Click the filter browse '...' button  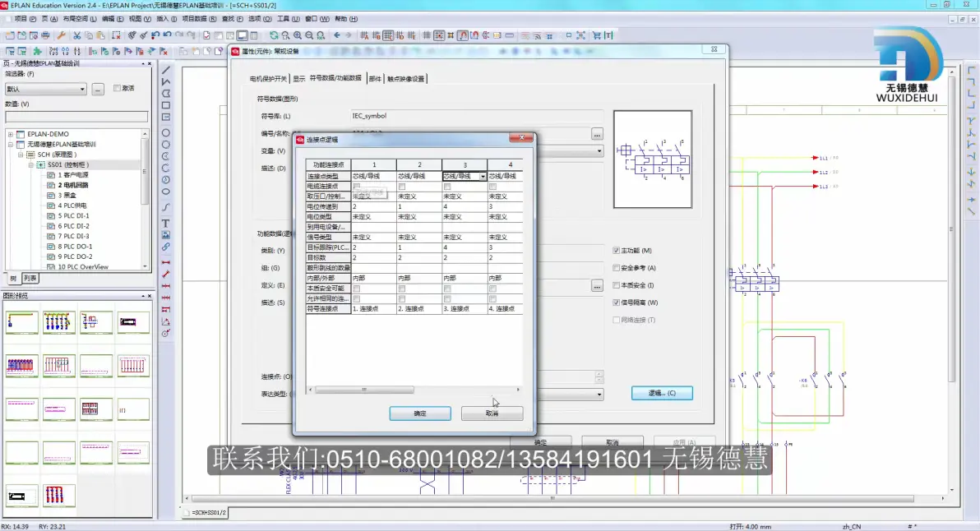pyautogui.click(x=98, y=90)
